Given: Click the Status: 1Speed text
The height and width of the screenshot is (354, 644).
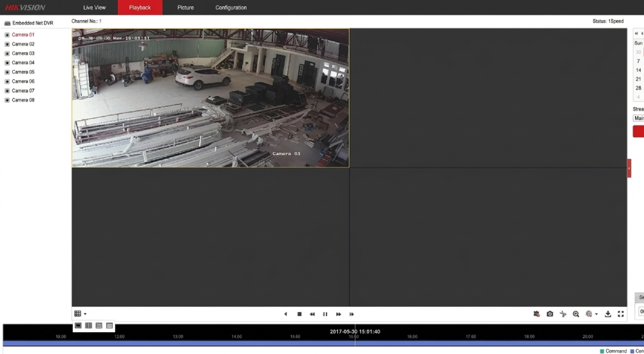Looking at the screenshot, I should point(608,21).
